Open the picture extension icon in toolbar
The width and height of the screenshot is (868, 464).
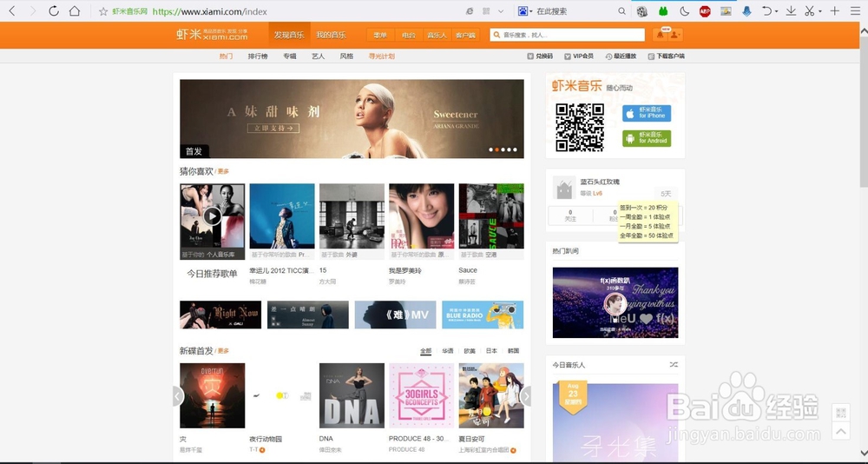click(x=726, y=11)
